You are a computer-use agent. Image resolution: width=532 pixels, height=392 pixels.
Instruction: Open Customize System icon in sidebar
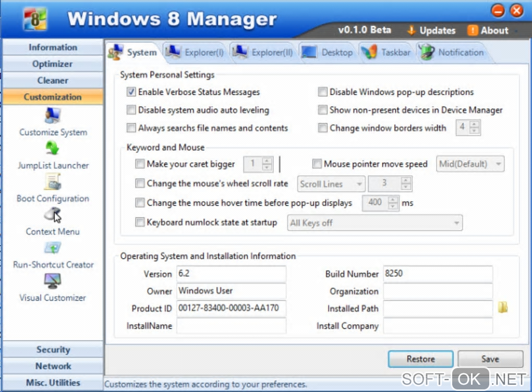[53, 116]
